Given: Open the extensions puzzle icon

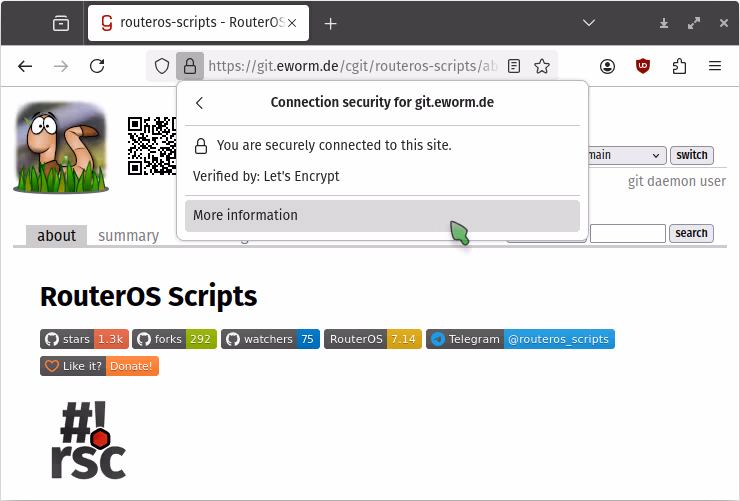Looking at the screenshot, I should (x=679, y=66).
